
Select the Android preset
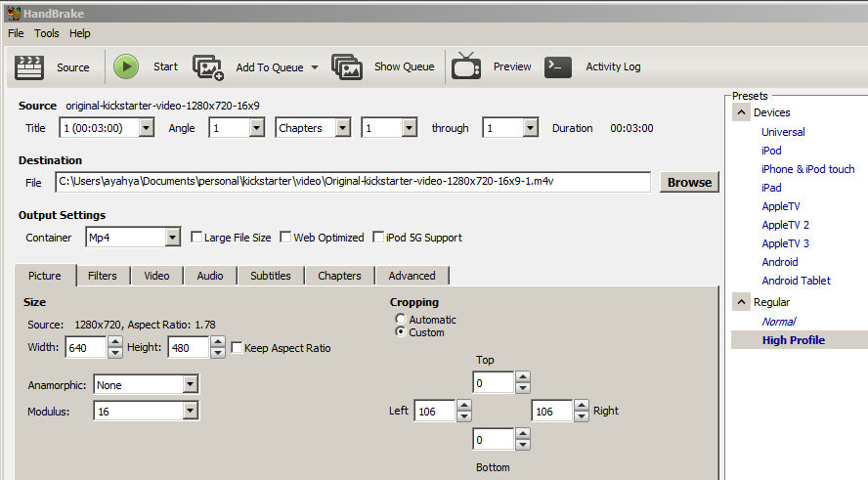[x=779, y=262]
